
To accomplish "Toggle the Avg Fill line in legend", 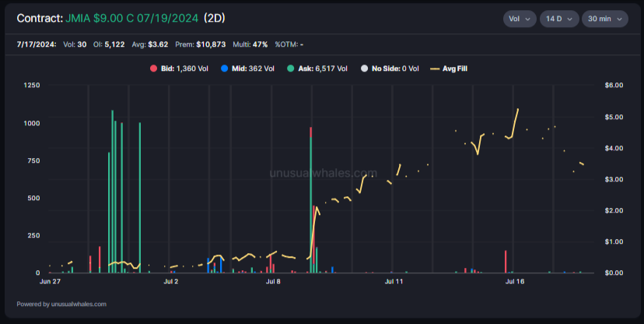I will click(449, 69).
